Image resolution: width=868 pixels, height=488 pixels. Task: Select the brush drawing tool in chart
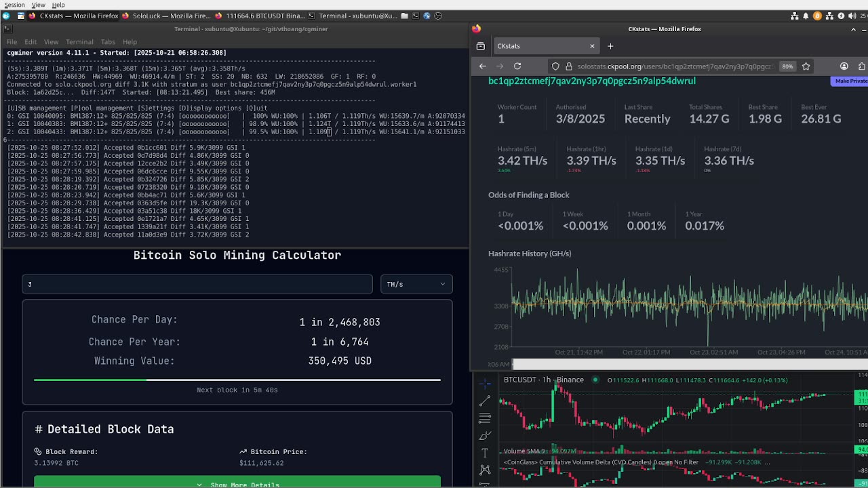485,436
